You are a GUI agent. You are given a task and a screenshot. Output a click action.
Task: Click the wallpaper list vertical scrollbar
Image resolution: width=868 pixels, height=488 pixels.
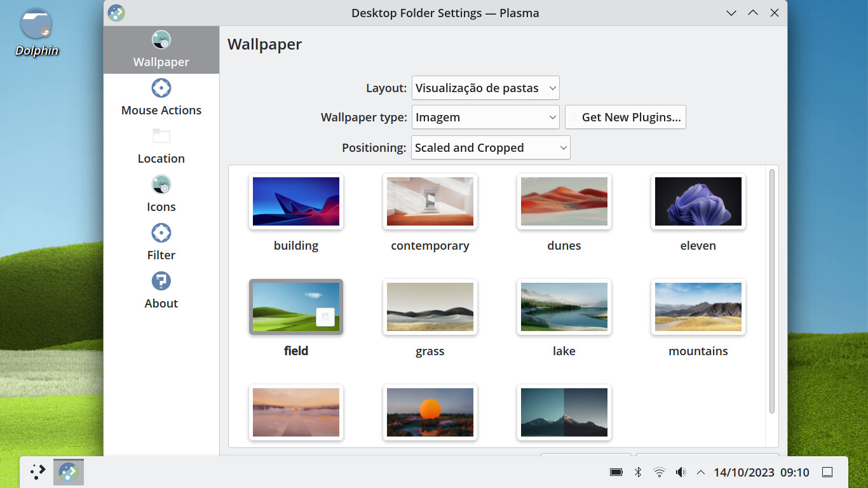coord(772,290)
